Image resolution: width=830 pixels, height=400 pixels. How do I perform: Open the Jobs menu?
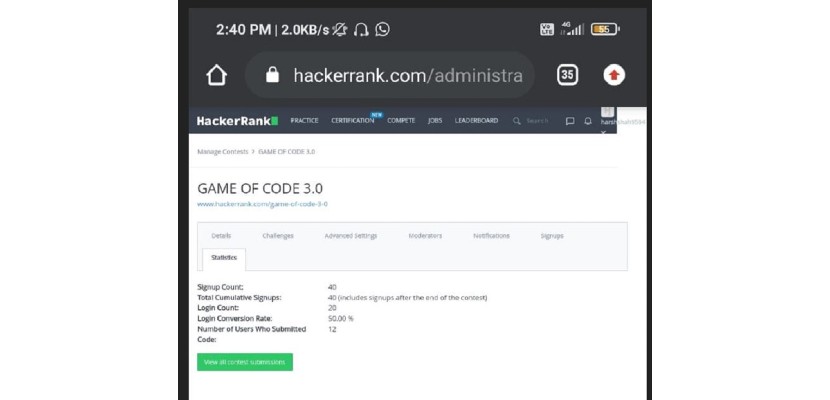tap(435, 121)
